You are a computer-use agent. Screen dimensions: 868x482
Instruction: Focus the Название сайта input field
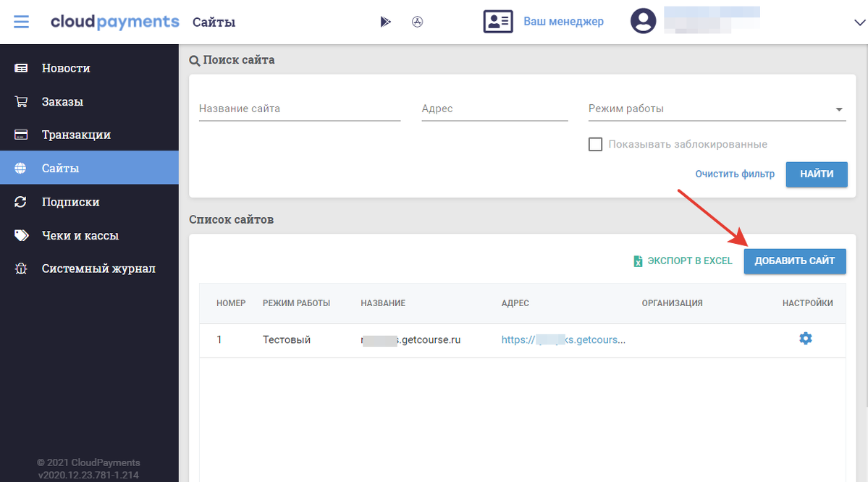299,109
